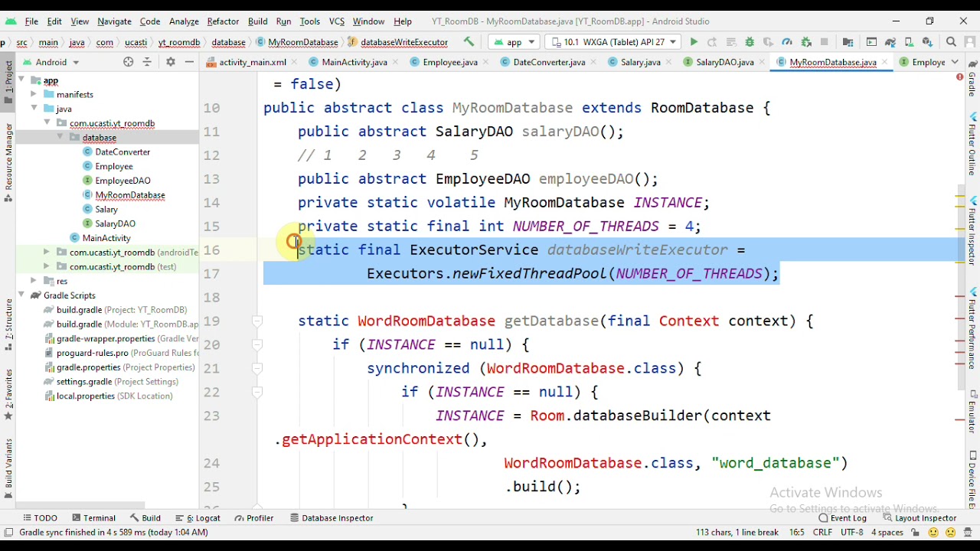Click the Search Everywhere magnifier icon
This screenshot has width=980, height=551.
click(951, 42)
